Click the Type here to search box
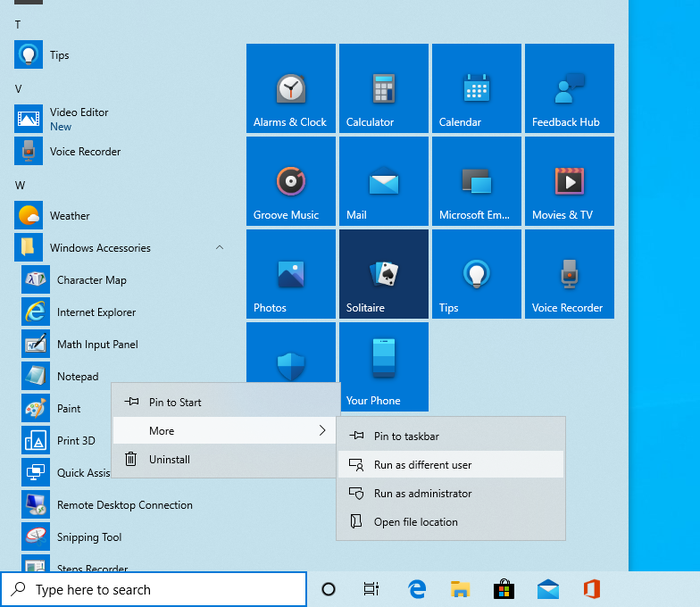 (x=154, y=589)
